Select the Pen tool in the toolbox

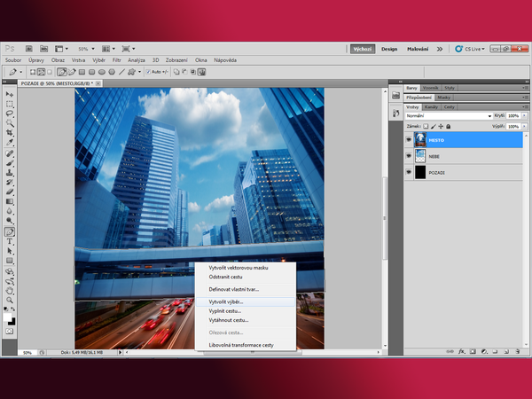coord(10,231)
